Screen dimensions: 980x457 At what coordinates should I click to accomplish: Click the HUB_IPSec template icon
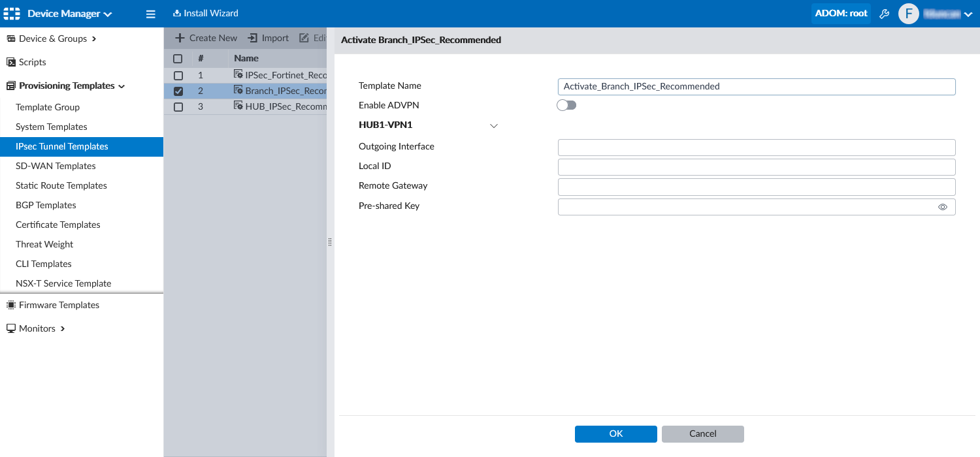pyautogui.click(x=238, y=105)
